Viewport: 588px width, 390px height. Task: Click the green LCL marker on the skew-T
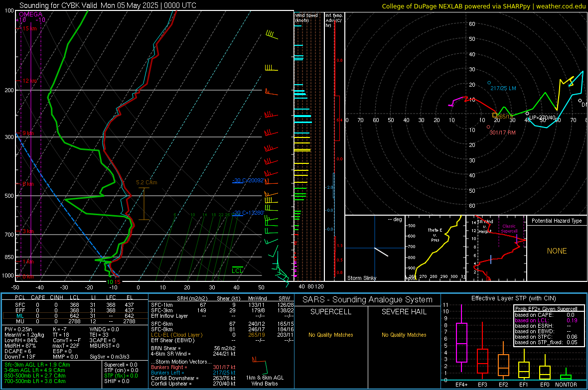click(x=237, y=270)
